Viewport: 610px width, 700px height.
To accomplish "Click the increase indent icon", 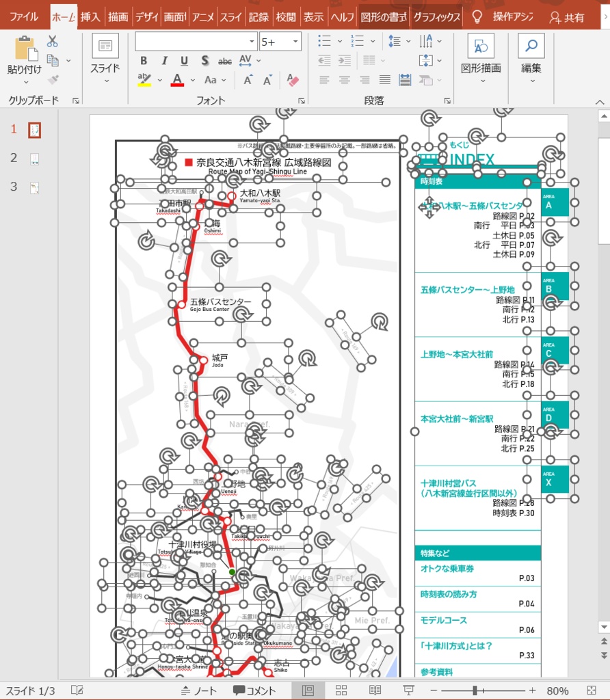I will click(x=344, y=60).
